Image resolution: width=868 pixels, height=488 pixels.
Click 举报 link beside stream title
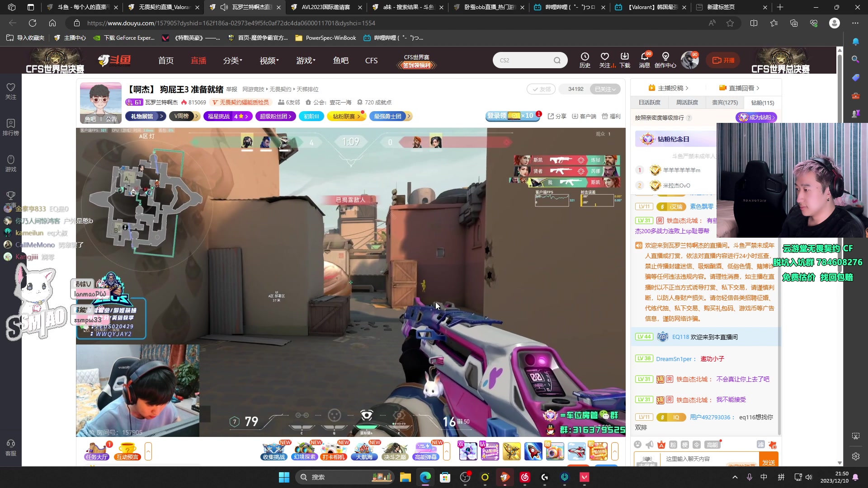pyautogui.click(x=232, y=89)
